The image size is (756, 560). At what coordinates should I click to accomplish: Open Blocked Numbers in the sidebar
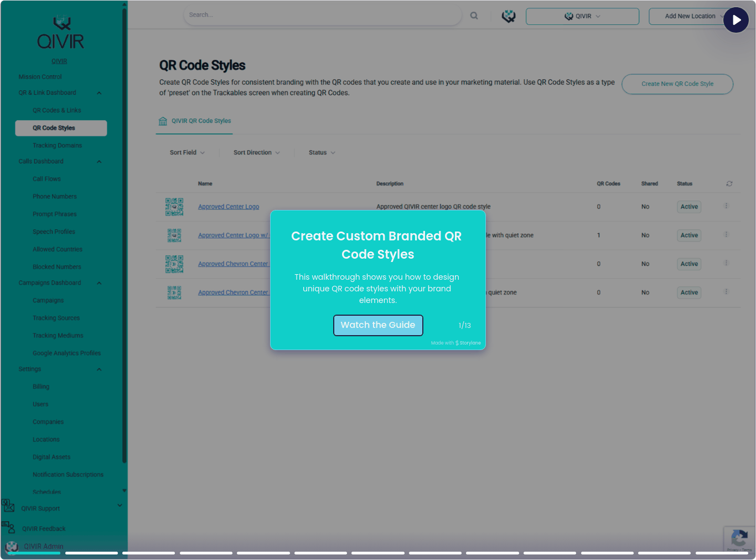(56, 268)
